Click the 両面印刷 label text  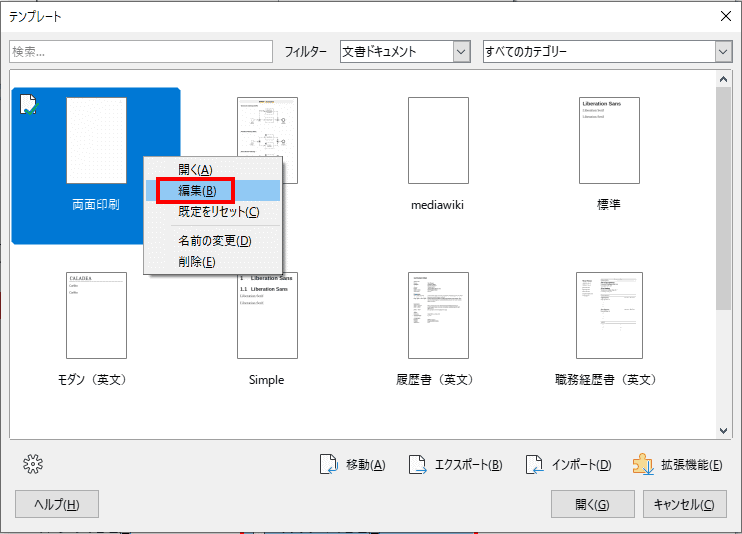[x=96, y=205]
